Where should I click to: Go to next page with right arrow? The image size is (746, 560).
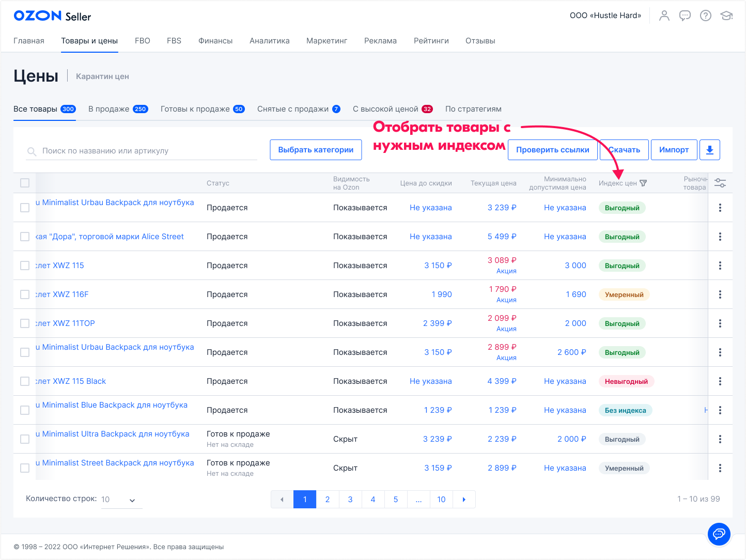coord(464,500)
